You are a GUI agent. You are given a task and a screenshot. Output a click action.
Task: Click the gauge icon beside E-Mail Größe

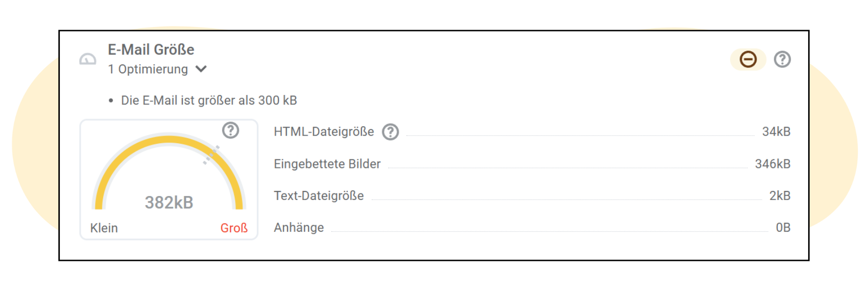coord(88,60)
